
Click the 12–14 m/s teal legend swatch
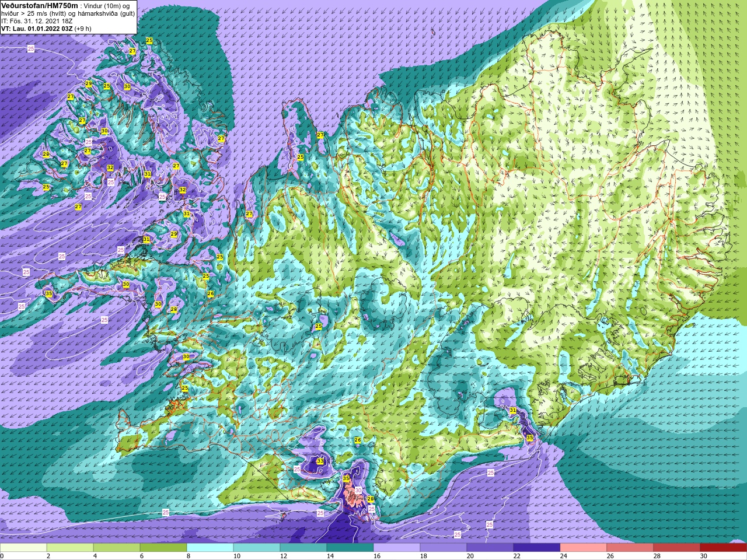point(303,547)
